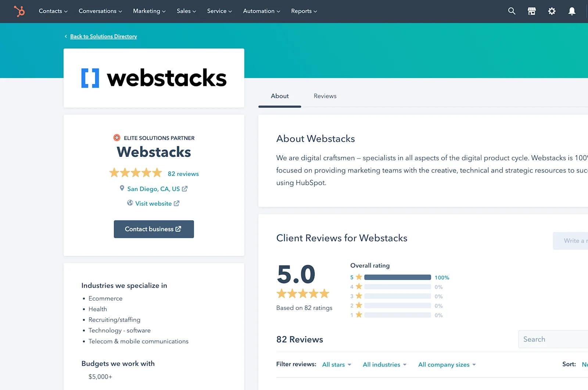The height and width of the screenshot is (390, 588).
Task: Open the 82 reviews link
Action: click(183, 174)
